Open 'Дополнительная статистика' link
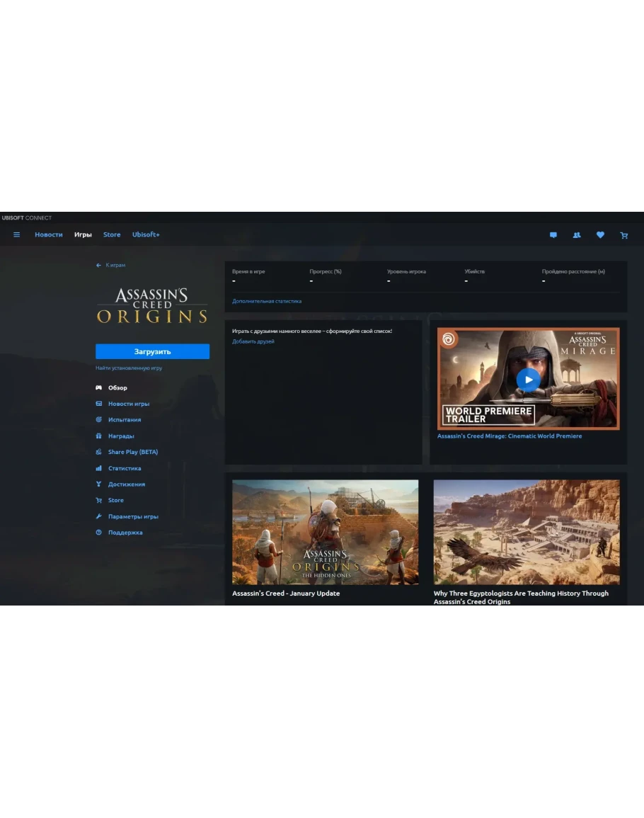 click(x=267, y=301)
